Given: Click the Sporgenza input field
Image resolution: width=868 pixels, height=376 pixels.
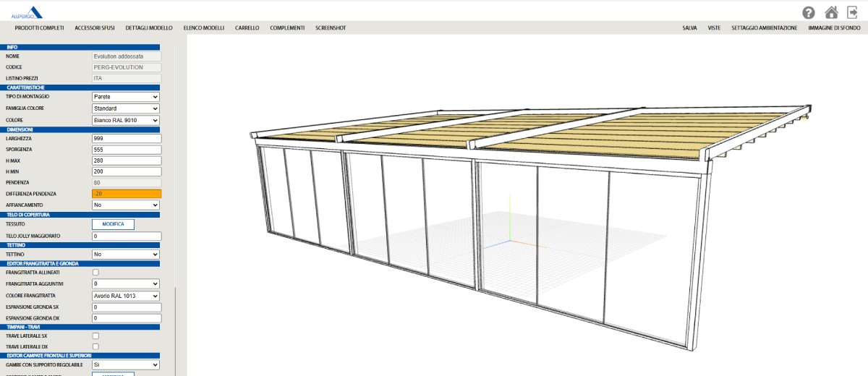Looking at the screenshot, I should [x=127, y=149].
